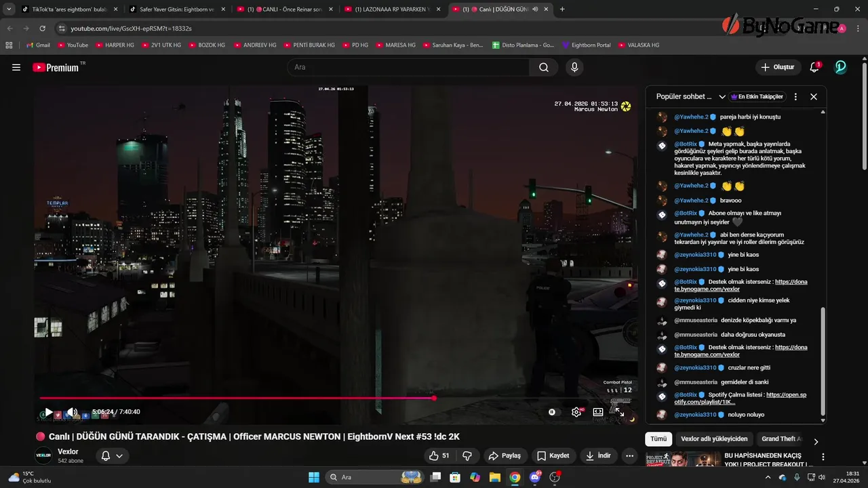Open the Project Breakout recommended video thumbnail
This screenshot has height=488, width=868.
pos(682,460)
